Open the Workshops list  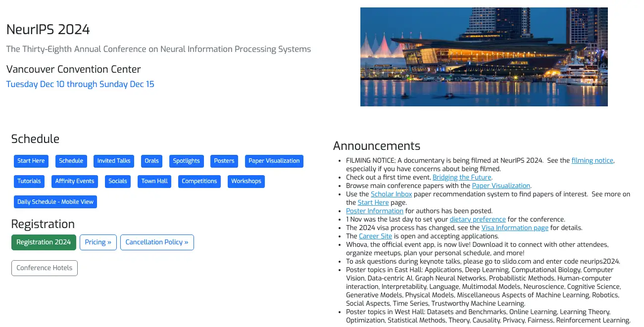(246, 181)
